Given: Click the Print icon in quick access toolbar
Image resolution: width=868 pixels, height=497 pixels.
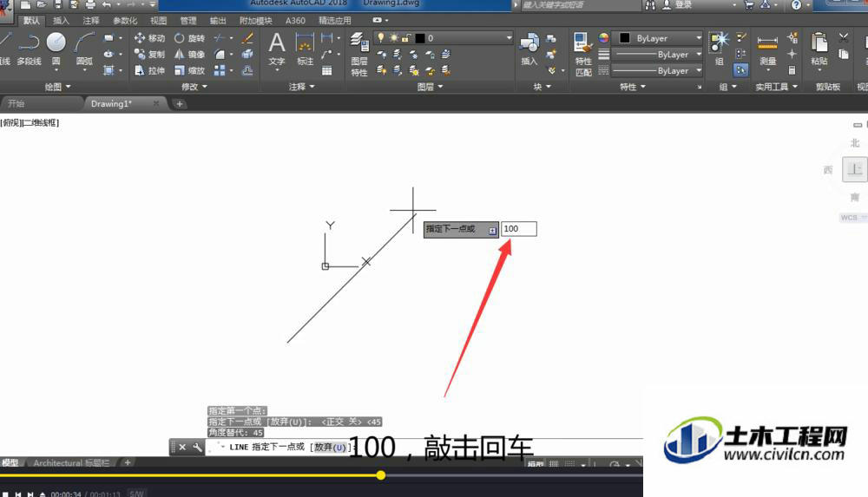Looking at the screenshot, I should coord(90,4).
